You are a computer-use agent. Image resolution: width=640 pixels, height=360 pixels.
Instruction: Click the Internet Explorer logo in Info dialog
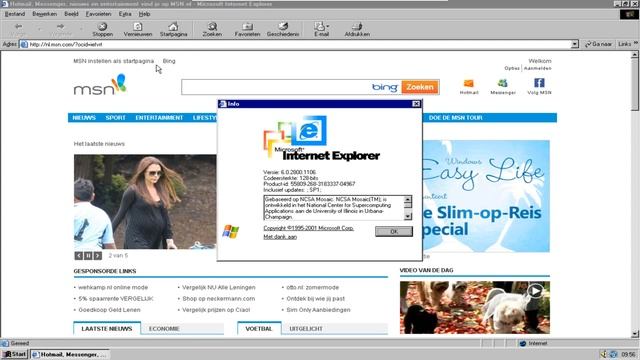[x=322, y=138]
